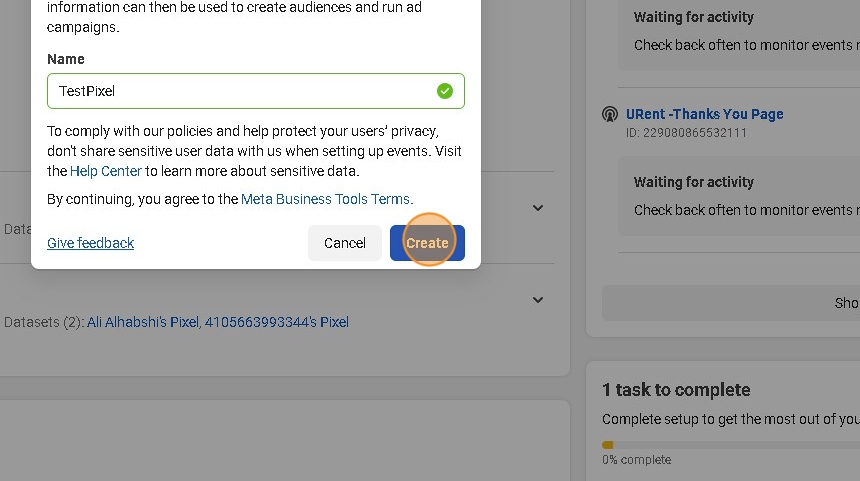Click the 0% complete label
The image size is (860, 481).
[x=636, y=460]
